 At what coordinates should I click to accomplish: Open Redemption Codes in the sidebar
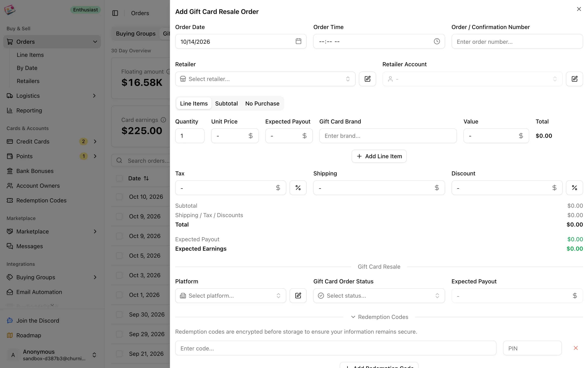point(52,201)
